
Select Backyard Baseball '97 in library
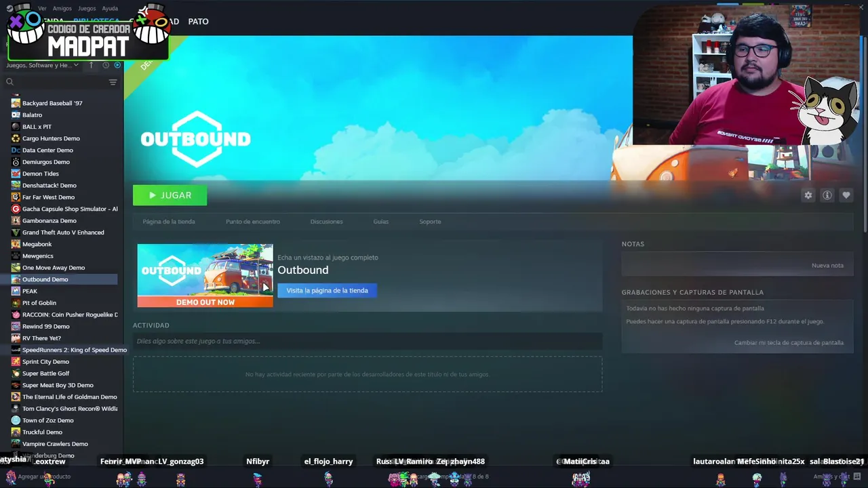[x=52, y=103]
